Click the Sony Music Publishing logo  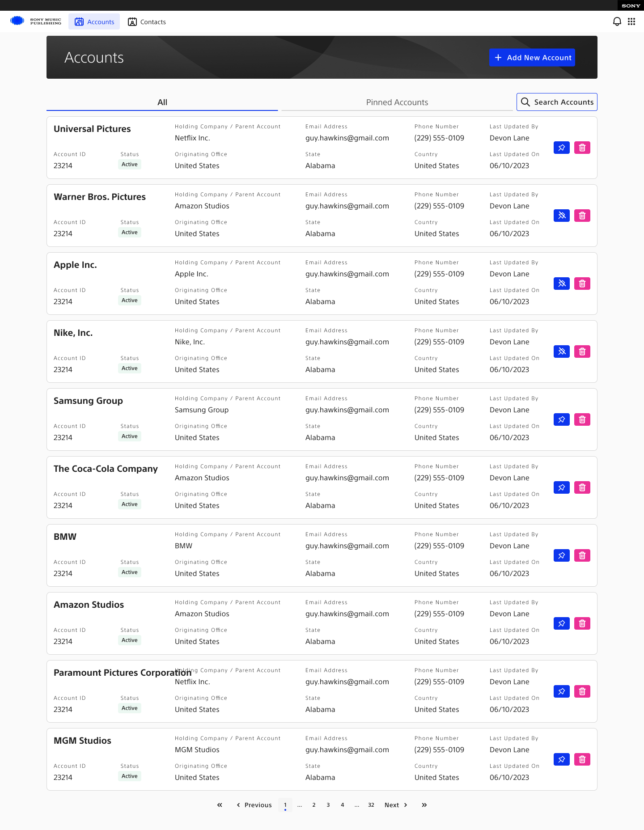pos(36,21)
